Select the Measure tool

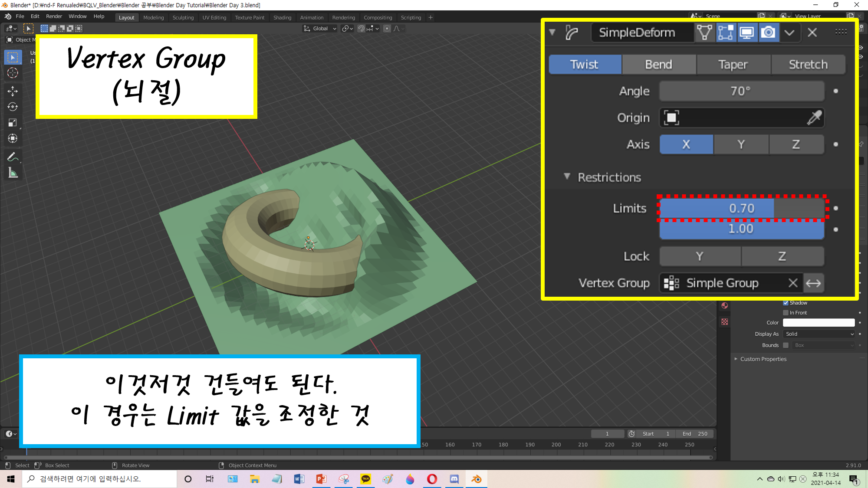[x=13, y=174]
